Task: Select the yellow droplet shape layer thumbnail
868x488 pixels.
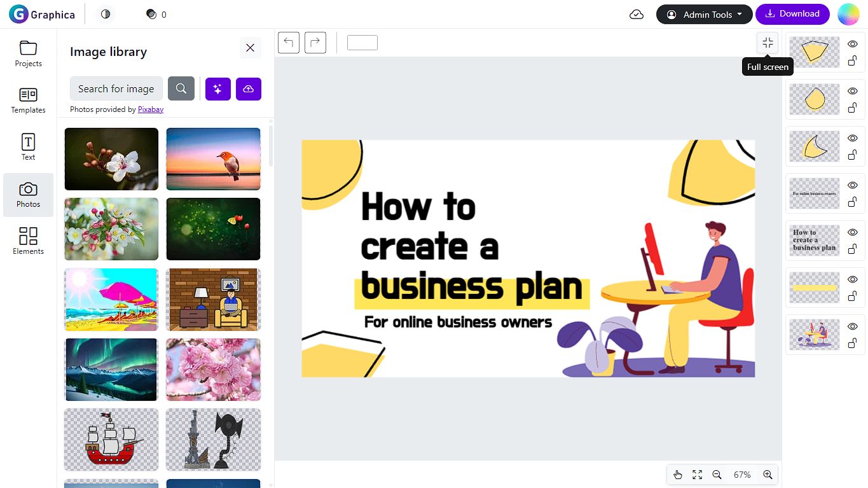Action: point(815,99)
